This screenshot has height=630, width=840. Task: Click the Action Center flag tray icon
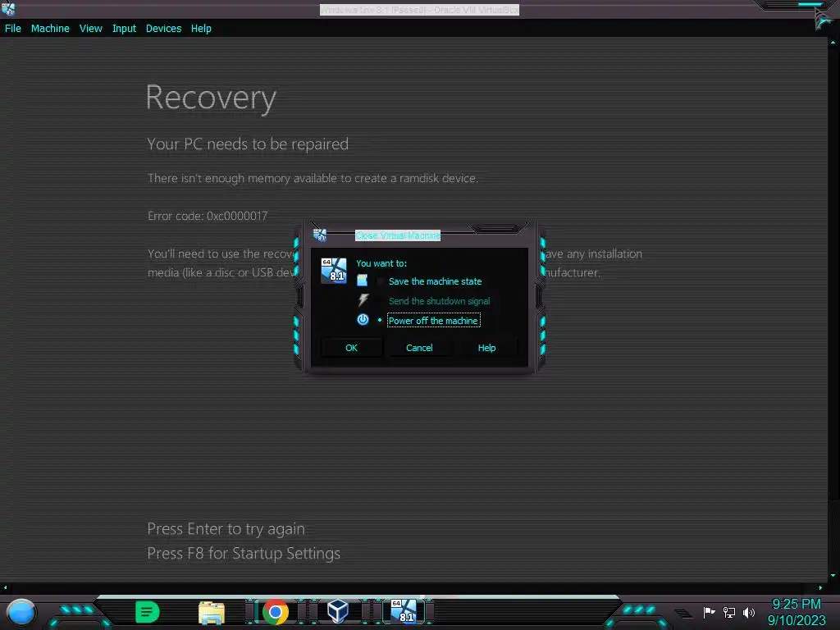(709, 612)
